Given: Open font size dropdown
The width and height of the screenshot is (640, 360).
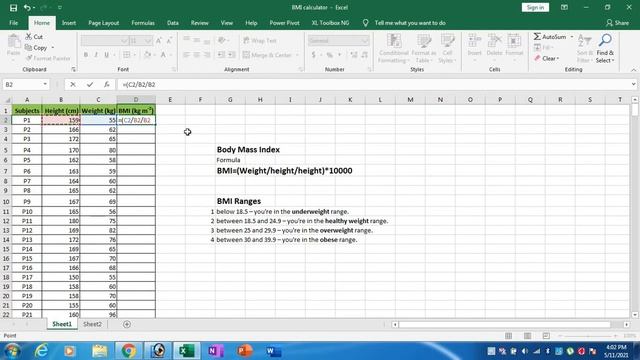Looking at the screenshot, I should tap(148, 41).
